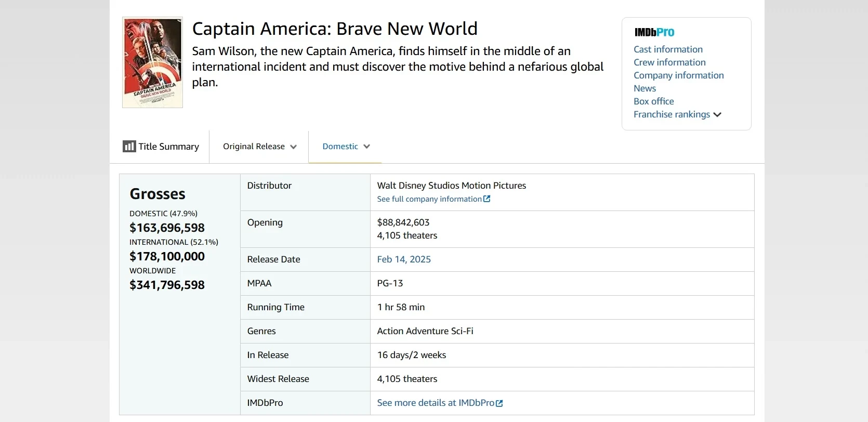Open Crew information link
The width and height of the screenshot is (868, 422).
669,62
